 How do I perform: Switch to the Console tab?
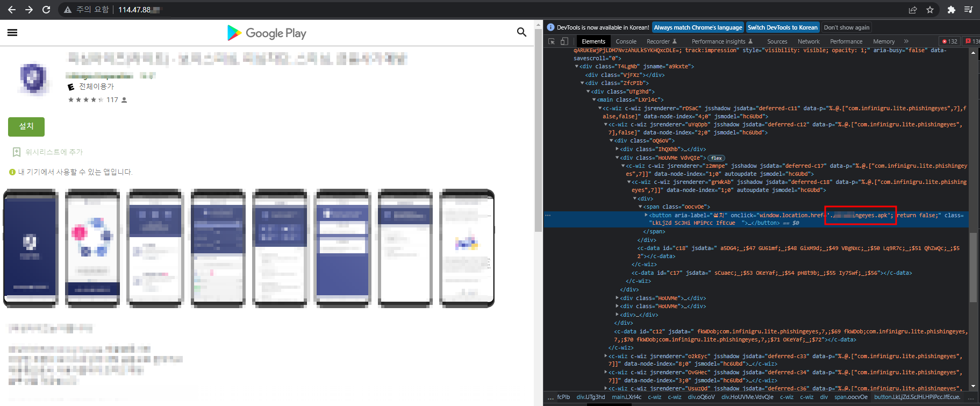coord(626,41)
